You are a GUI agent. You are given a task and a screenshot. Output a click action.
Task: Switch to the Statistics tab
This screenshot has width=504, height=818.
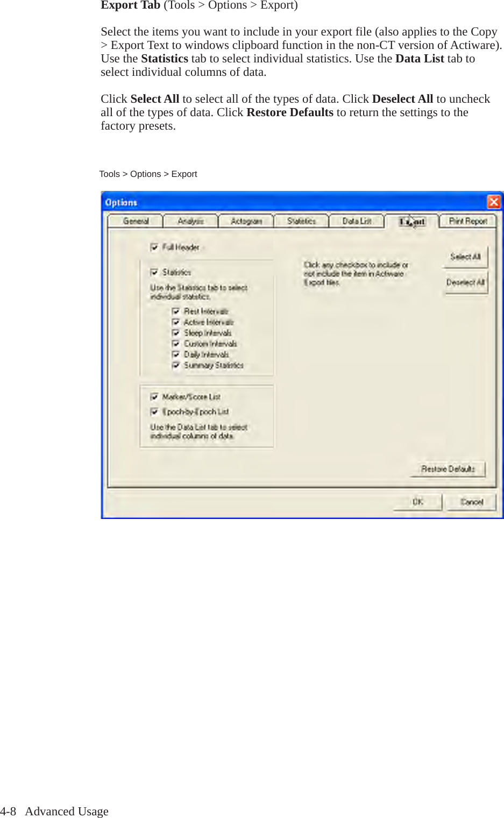point(301,220)
